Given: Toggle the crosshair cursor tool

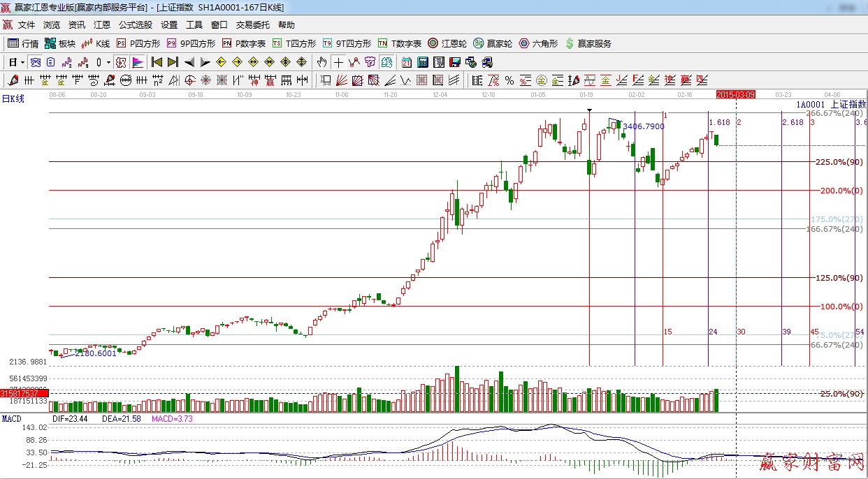Looking at the screenshot, I should coord(338,62).
